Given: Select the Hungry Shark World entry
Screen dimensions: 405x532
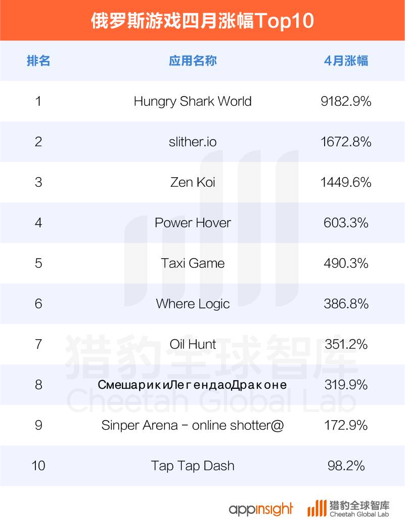Looking at the screenshot, I should [x=193, y=101].
